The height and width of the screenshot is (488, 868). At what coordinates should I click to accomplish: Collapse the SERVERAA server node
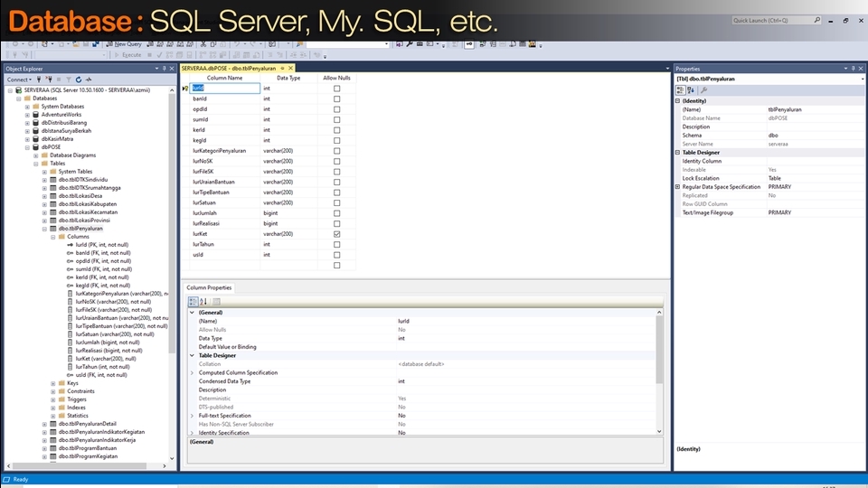[x=10, y=90]
